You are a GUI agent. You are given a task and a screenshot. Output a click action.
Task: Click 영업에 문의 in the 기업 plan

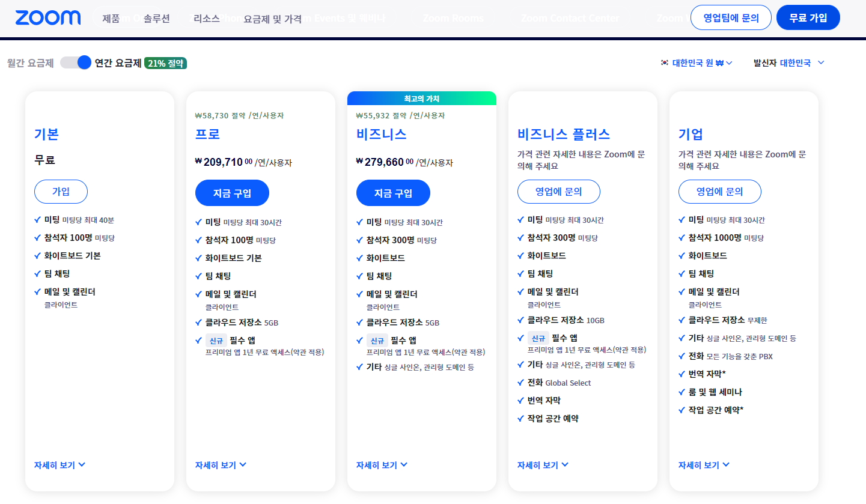pos(720,192)
